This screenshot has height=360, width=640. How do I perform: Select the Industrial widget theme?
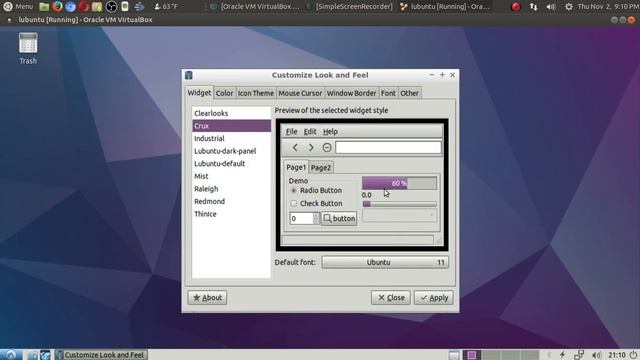pyautogui.click(x=231, y=138)
